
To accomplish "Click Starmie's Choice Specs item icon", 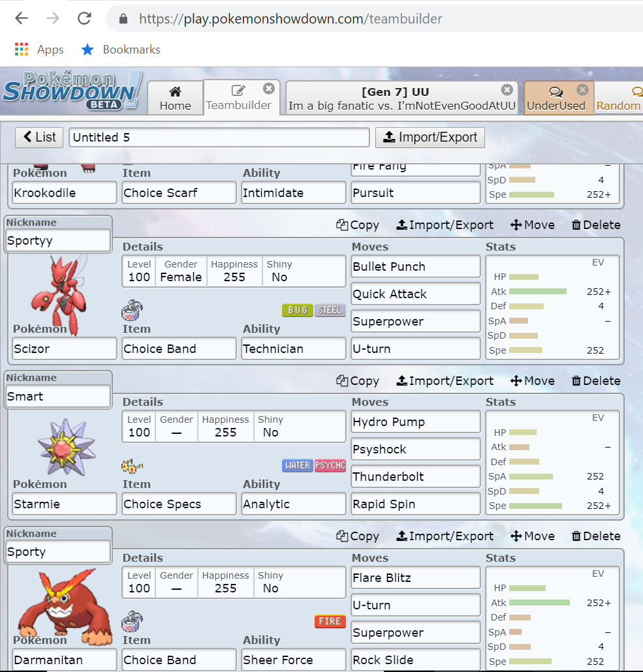I will point(132,466).
